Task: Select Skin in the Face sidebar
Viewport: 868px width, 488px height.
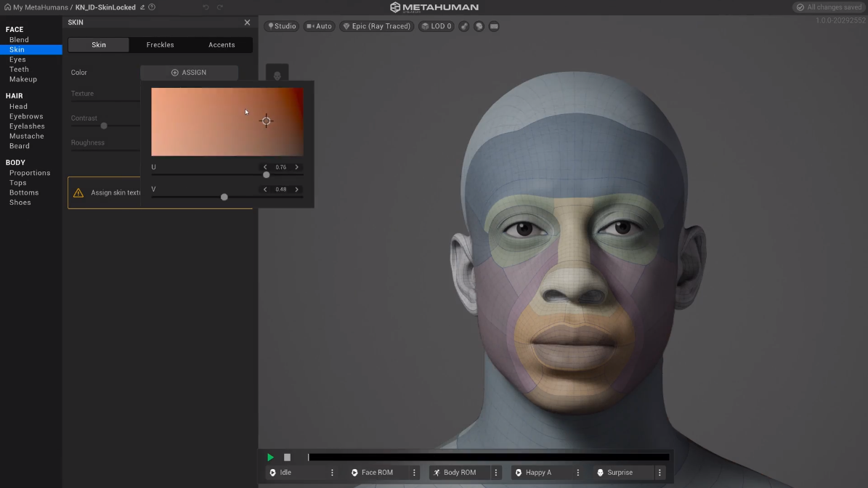Action: (17, 50)
